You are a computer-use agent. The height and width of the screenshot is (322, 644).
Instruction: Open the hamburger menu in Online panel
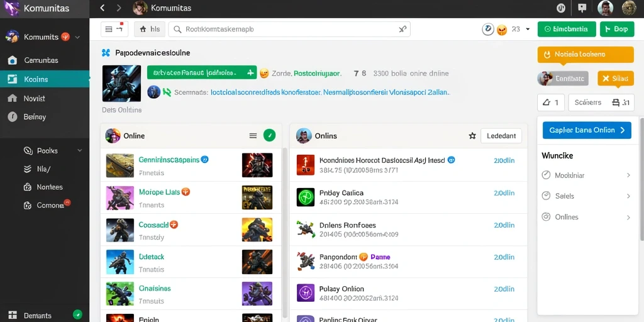(x=253, y=136)
